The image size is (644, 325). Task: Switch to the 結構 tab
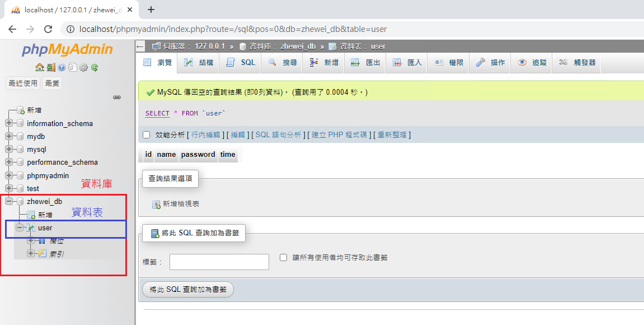point(199,63)
